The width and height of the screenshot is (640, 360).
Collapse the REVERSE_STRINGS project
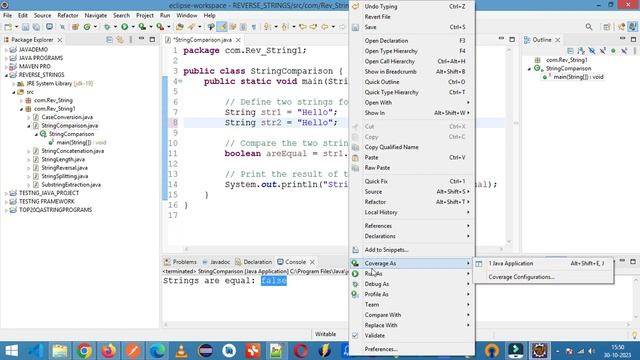point(6,75)
